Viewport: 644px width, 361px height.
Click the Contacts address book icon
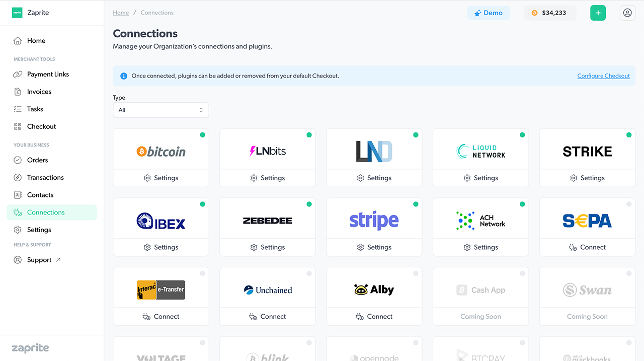18,195
